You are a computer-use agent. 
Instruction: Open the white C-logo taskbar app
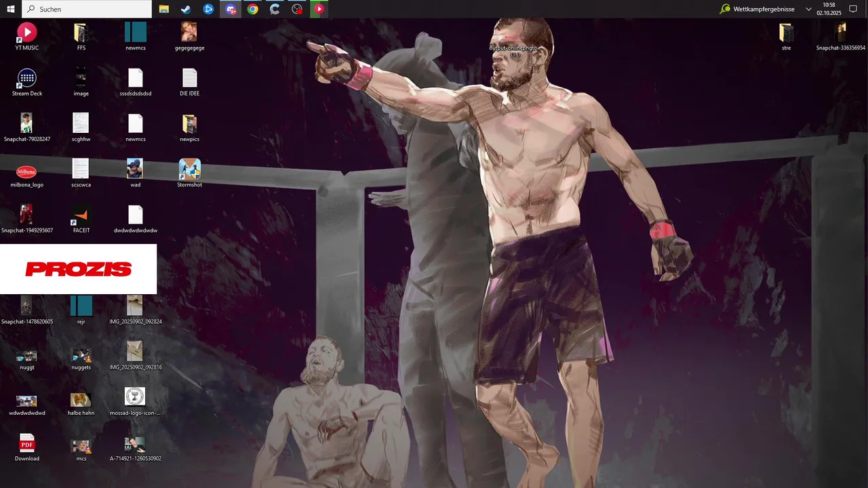coord(275,9)
